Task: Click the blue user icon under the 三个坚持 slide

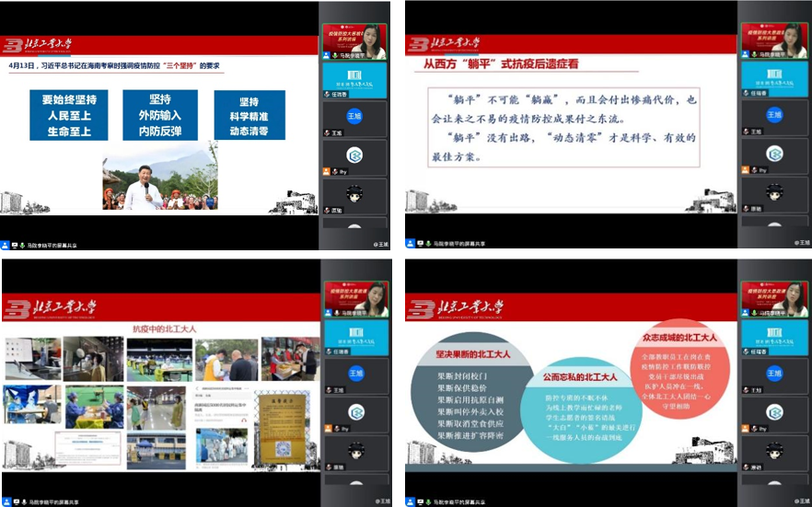Action: [6, 245]
